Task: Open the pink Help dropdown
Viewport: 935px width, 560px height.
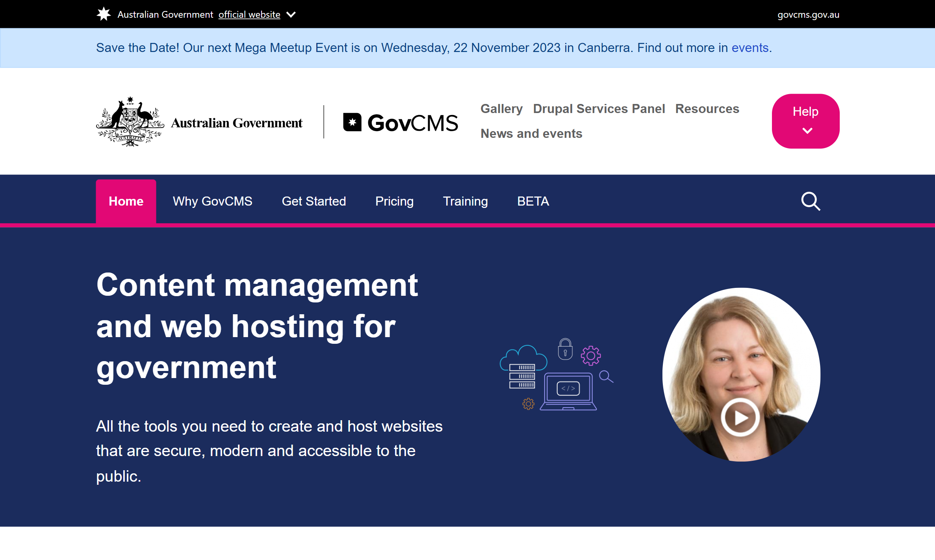Action: point(805,121)
